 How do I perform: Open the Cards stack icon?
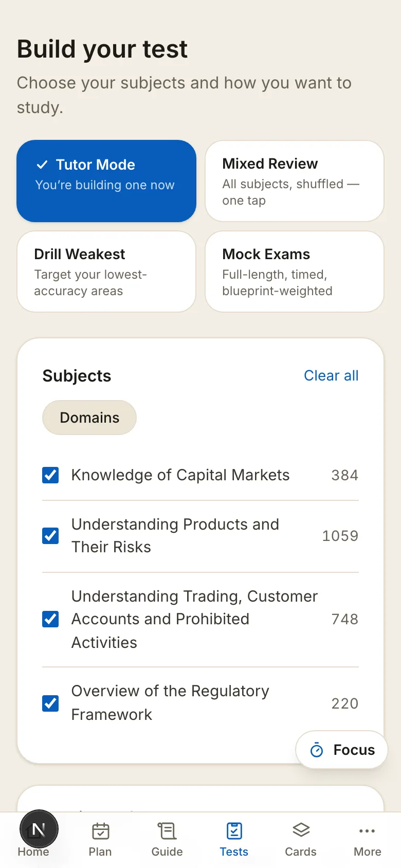point(301,830)
